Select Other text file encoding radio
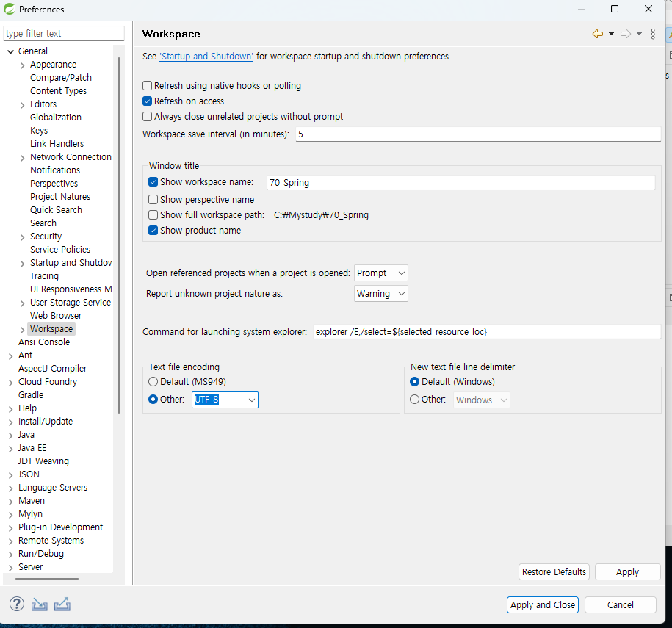Image resolution: width=672 pixels, height=628 pixels. (x=153, y=399)
